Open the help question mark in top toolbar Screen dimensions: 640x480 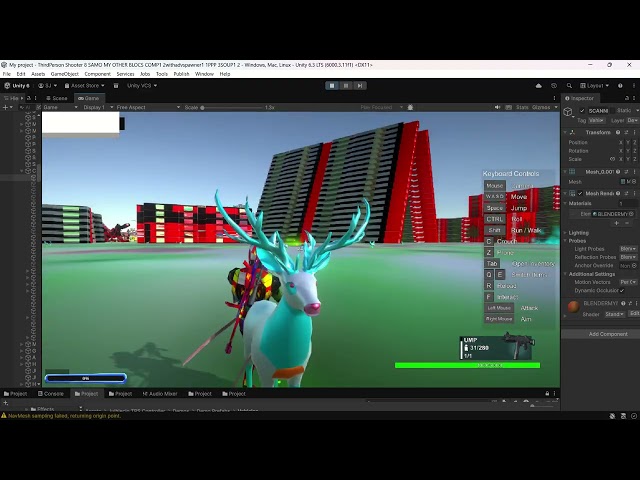pos(620,86)
